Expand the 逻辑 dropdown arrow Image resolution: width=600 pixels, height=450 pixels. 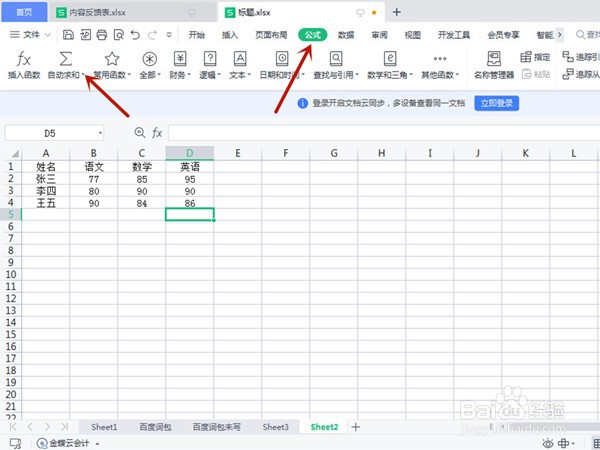219,75
